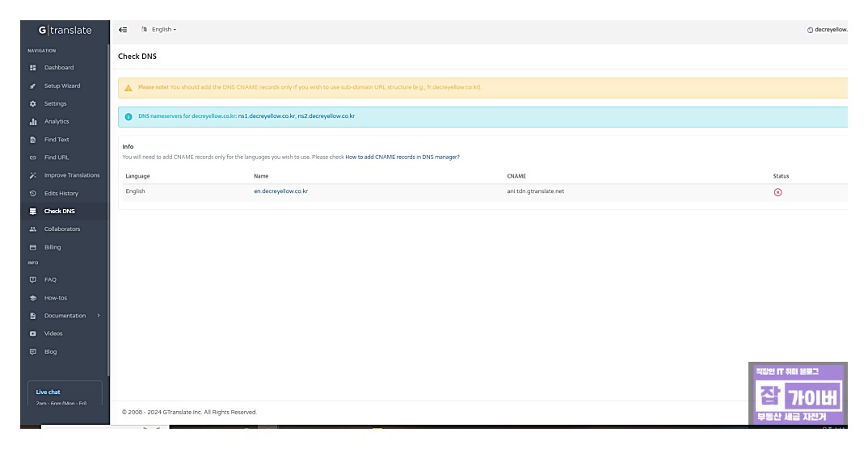Viewport: 868px width, 449px height.
Task: Select FAQ in the Info section
Action: tap(50, 279)
